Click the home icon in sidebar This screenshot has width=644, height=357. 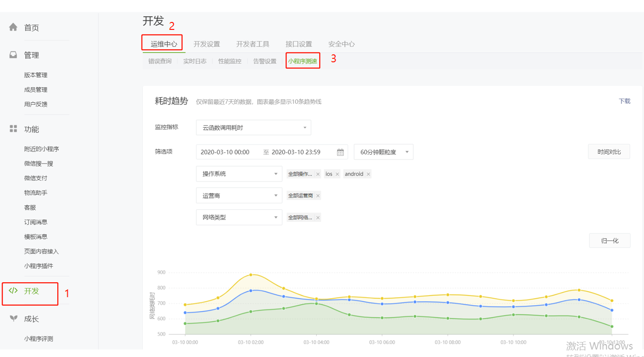[13, 27]
